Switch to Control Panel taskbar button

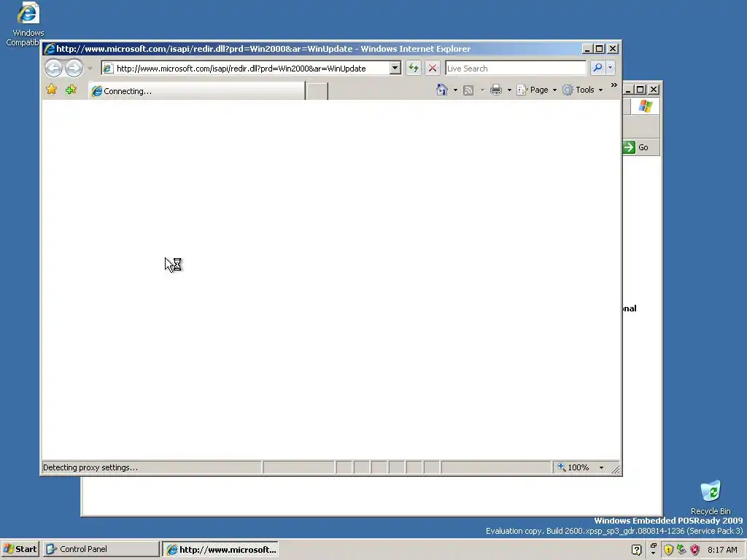[101, 549]
